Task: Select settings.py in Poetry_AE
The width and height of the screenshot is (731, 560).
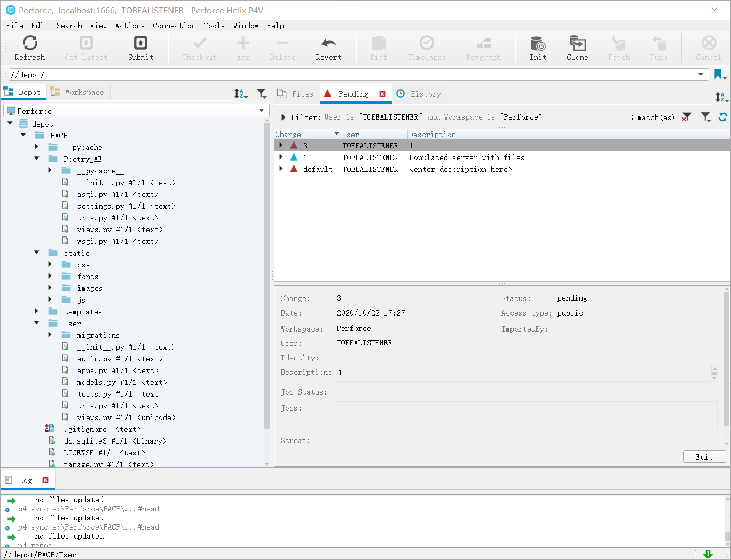Action: pyautogui.click(x=126, y=206)
